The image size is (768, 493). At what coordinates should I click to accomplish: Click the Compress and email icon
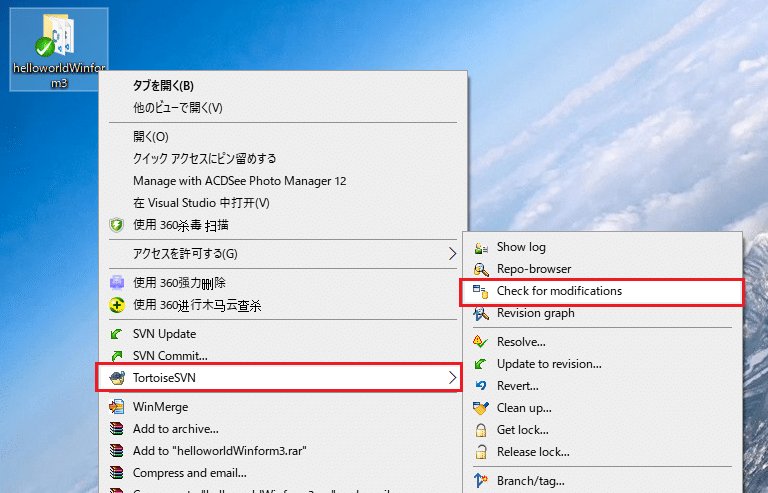[x=117, y=472]
